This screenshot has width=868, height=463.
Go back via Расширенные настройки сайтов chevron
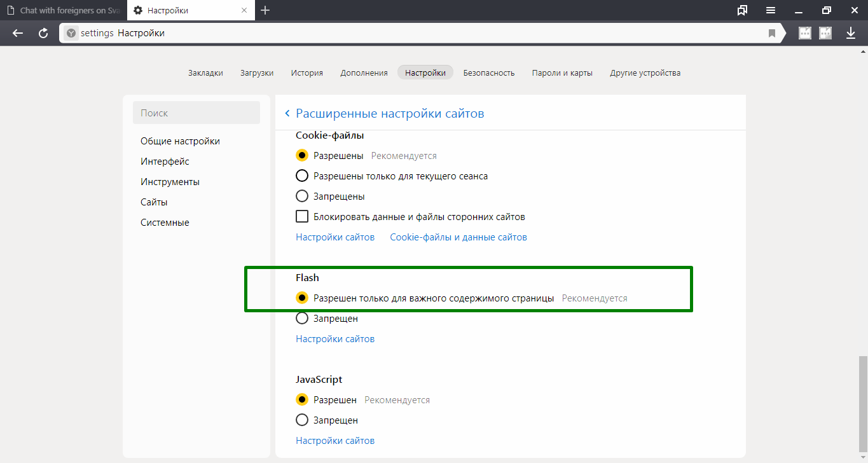287,113
